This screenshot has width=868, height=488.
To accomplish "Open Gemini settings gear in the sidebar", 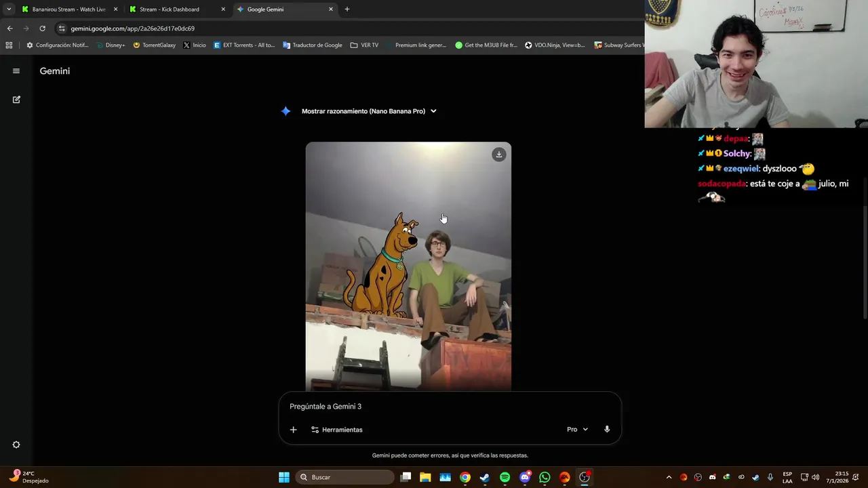I will [16, 445].
